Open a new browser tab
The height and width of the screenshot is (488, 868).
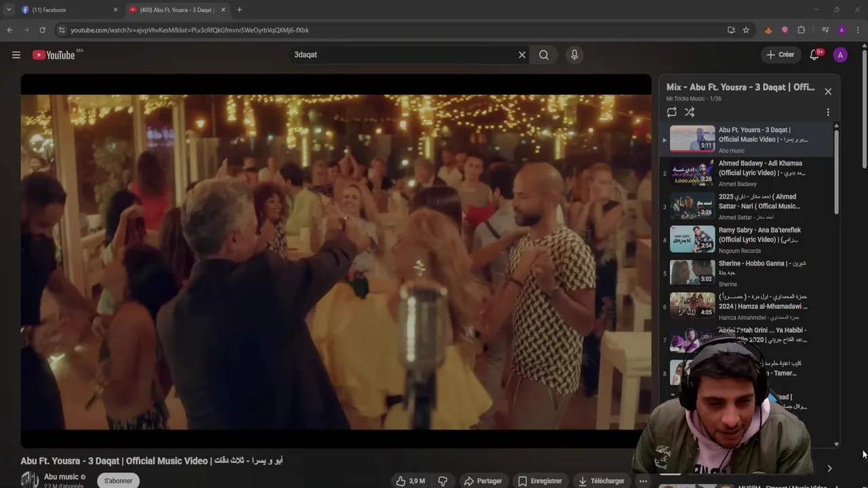[x=239, y=9]
